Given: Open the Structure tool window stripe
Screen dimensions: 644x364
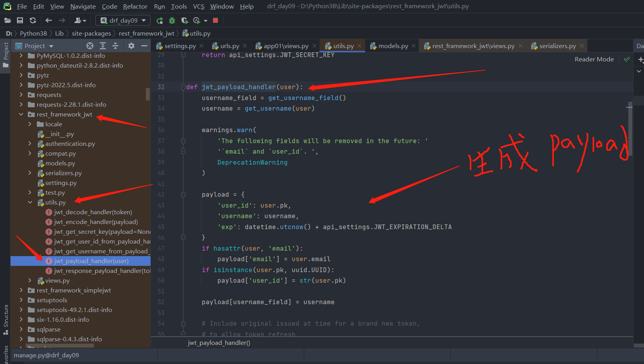Looking at the screenshot, I should (x=6, y=319).
